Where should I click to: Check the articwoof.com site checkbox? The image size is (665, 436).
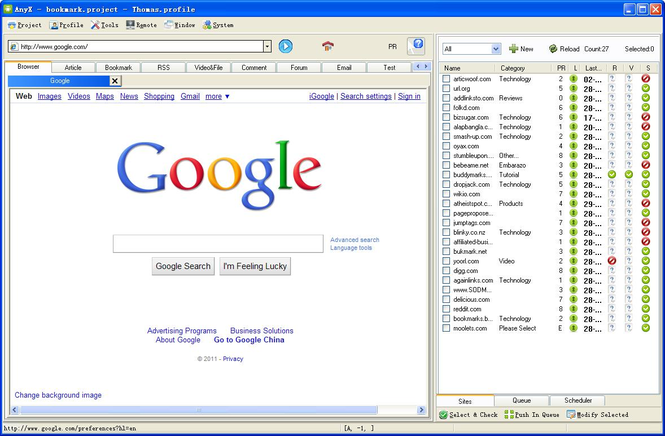[x=446, y=78]
